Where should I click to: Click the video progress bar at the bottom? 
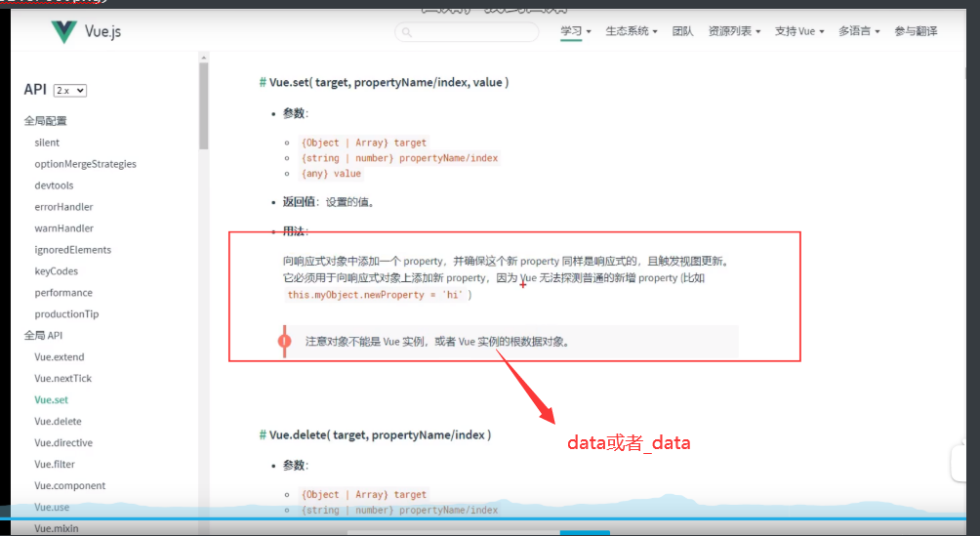coord(483,518)
